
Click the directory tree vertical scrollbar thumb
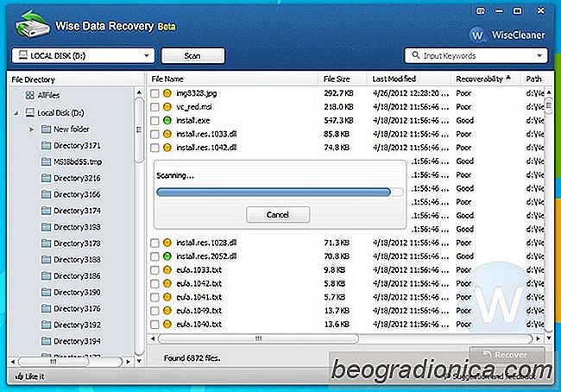pos(139,130)
